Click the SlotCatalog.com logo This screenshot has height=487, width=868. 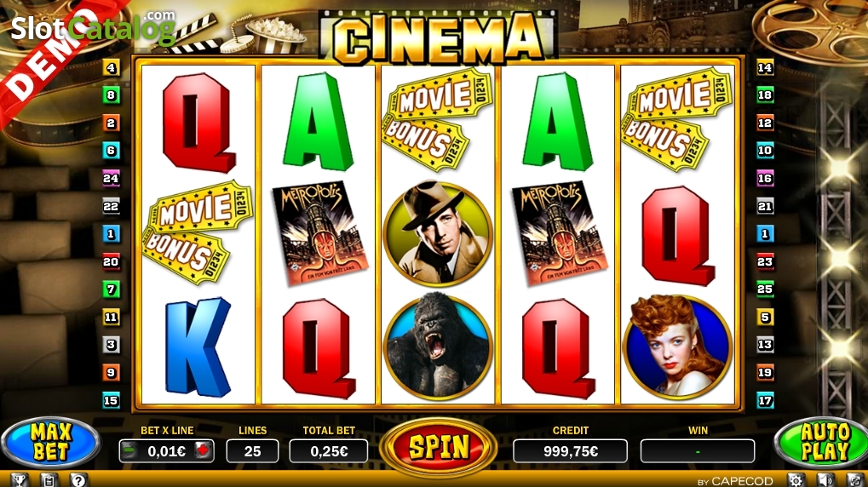[x=93, y=26]
